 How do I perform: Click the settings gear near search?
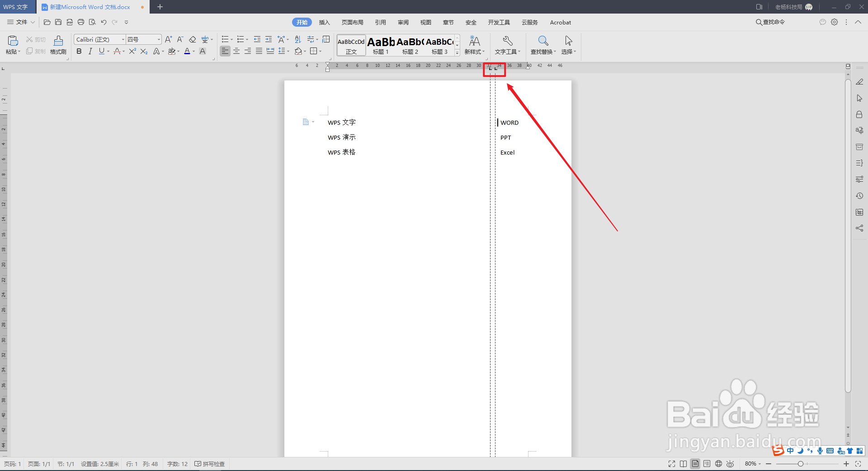pos(835,22)
